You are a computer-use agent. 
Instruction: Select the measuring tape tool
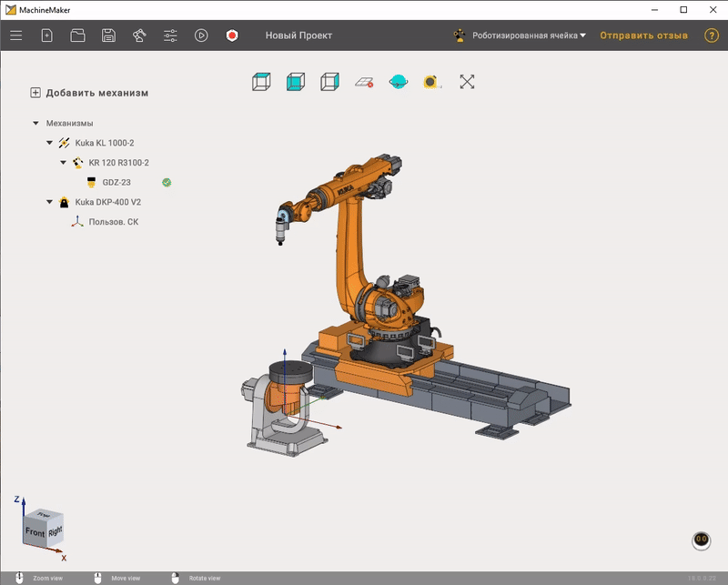point(431,82)
